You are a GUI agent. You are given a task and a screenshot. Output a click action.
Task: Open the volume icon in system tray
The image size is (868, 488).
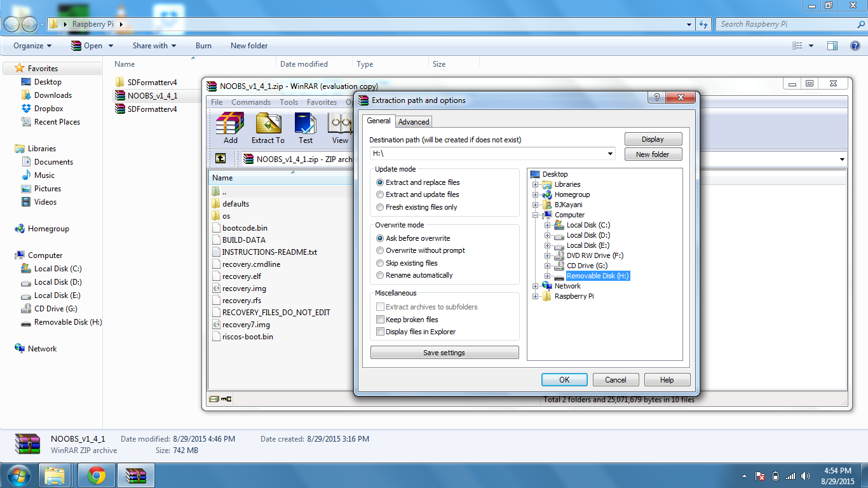(806, 475)
